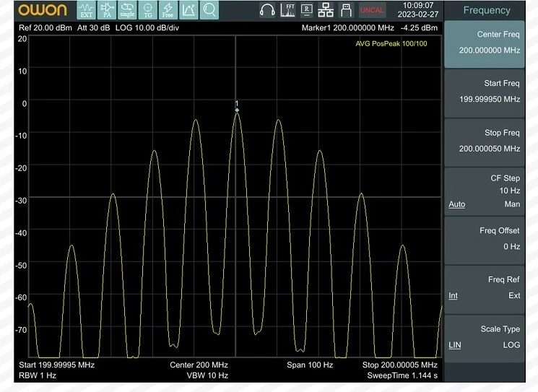Click the RBW 1 Hz readout
Viewport: 538px width, 392px height.
[x=38, y=375]
